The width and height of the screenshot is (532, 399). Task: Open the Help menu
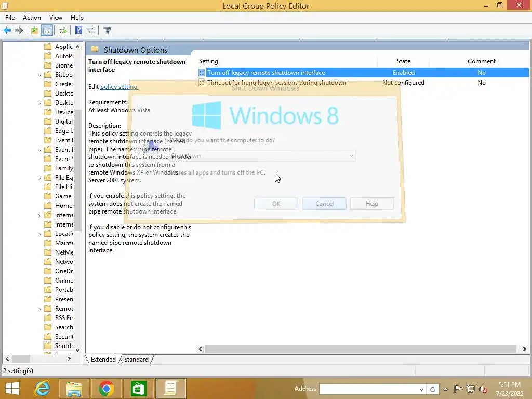pos(77,18)
